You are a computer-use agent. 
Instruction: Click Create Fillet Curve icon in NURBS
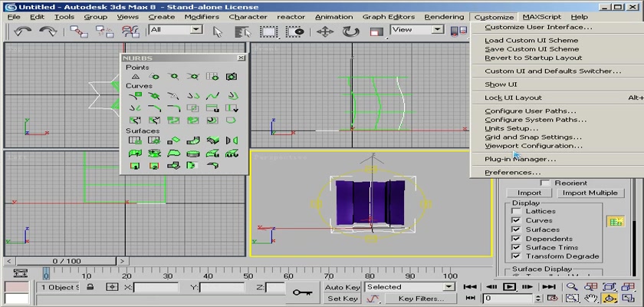pyautogui.click(x=174, y=108)
